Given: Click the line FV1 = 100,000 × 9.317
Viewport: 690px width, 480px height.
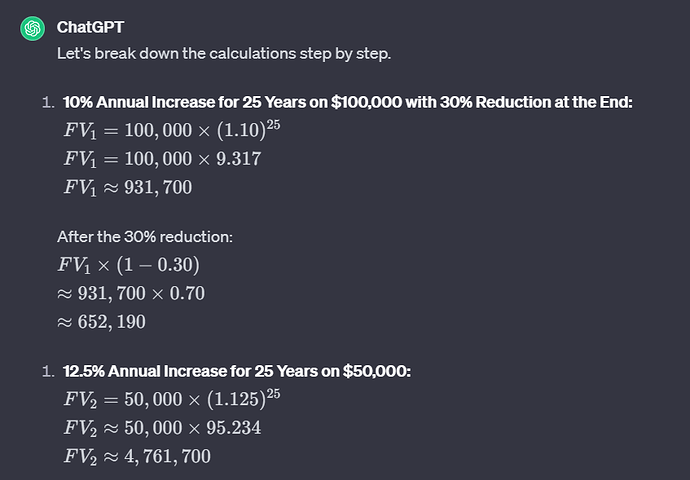Looking at the screenshot, I should (x=163, y=158).
